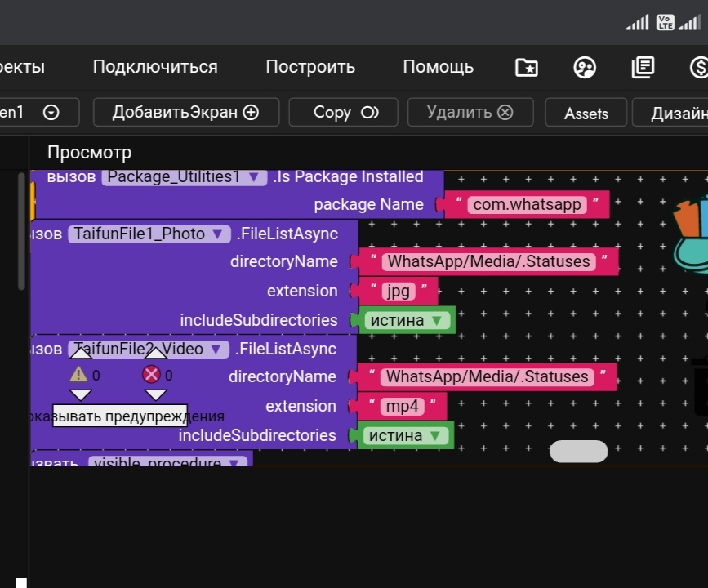The width and height of the screenshot is (708, 588).
Task: Open the Подключиться menu
Action: click(x=155, y=67)
